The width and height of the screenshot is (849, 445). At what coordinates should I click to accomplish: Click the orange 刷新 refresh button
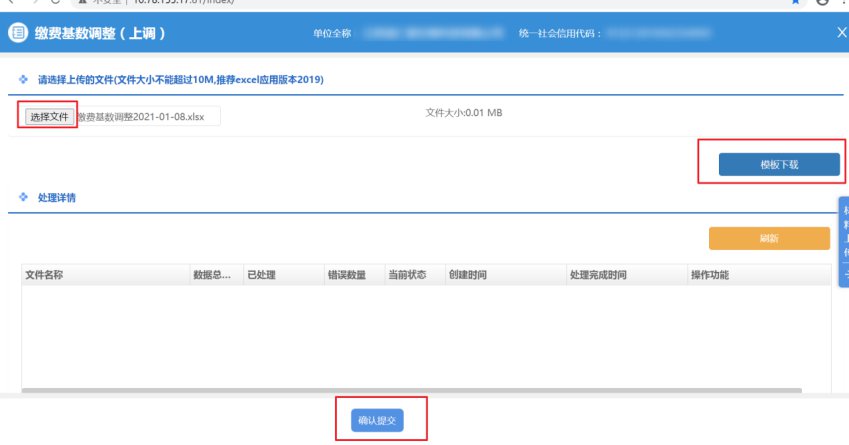point(769,238)
